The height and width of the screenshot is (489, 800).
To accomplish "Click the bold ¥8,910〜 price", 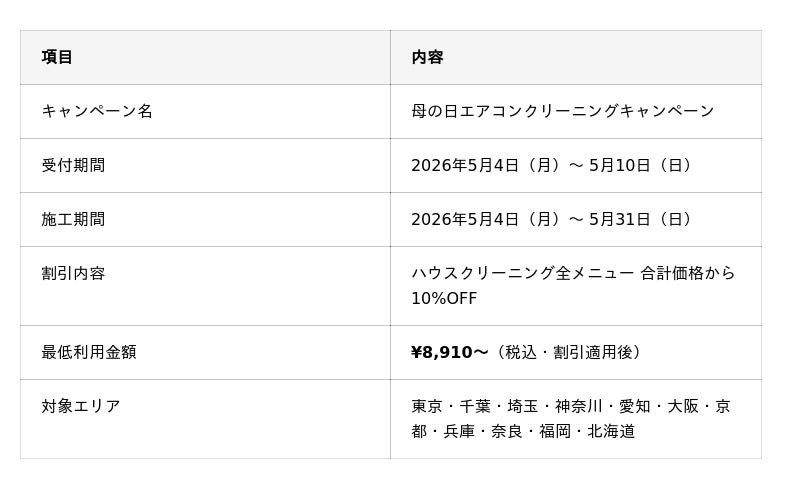I will tap(449, 352).
